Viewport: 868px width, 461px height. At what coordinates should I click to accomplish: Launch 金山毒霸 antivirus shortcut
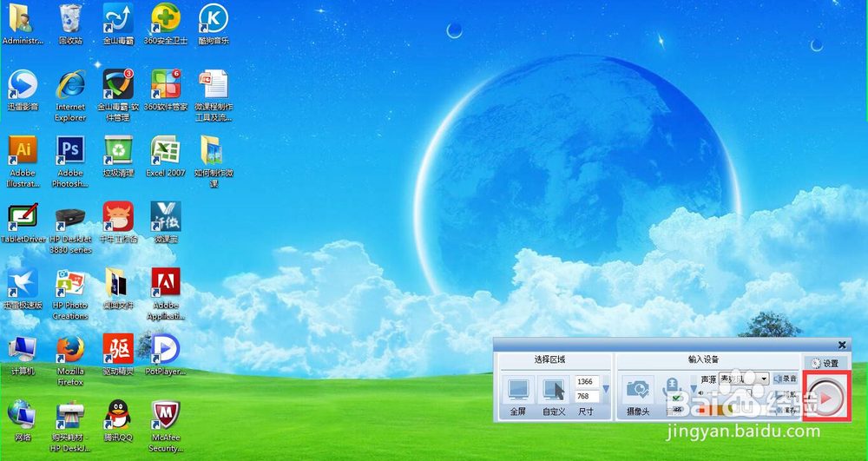pos(118,23)
